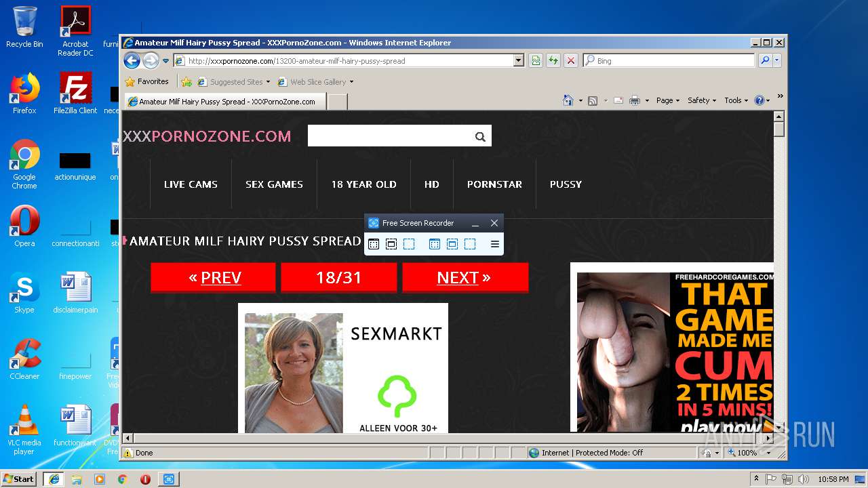Expand the Home button dropdown arrow
The image size is (868, 488).
coord(580,100)
